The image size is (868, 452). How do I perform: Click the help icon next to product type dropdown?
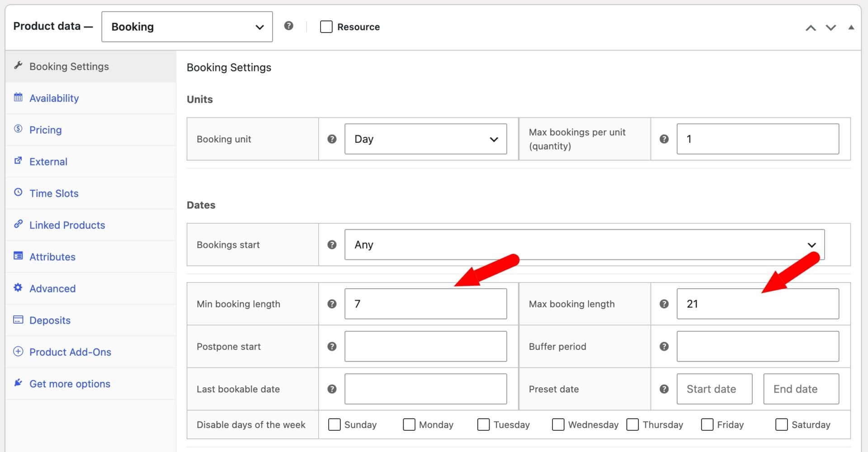coord(288,26)
